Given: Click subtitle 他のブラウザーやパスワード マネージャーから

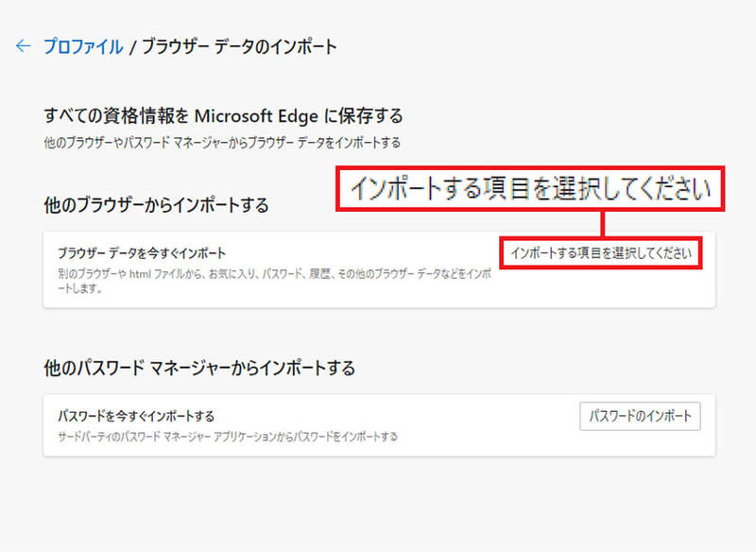Looking at the screenshot, I should pos(222,143).
